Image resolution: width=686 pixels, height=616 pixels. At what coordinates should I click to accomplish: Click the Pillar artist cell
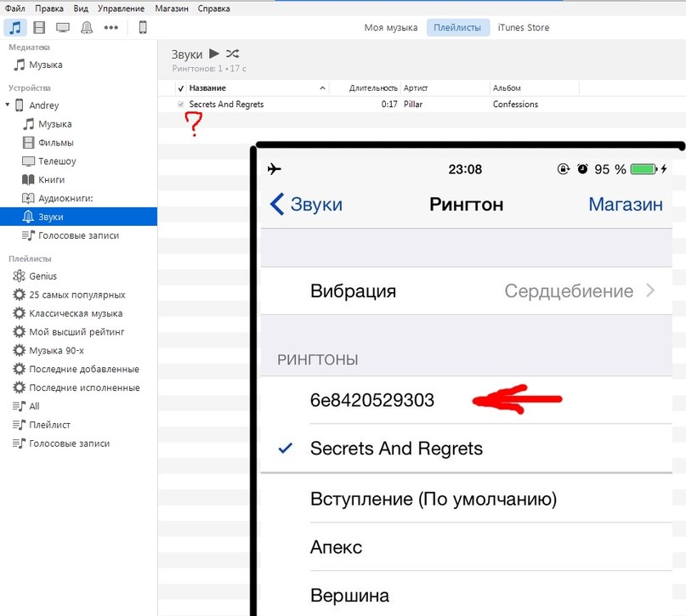tap(413, 104)
